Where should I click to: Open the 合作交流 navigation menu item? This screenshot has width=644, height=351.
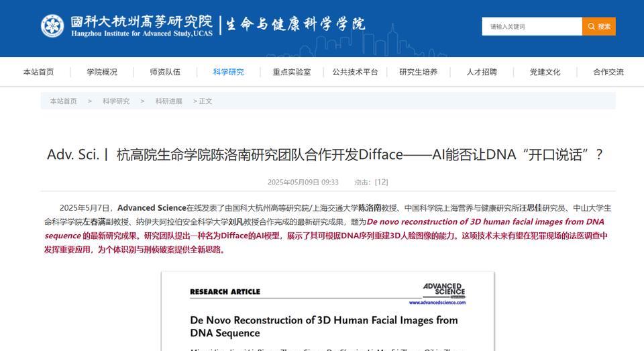[x=608, y=72]
